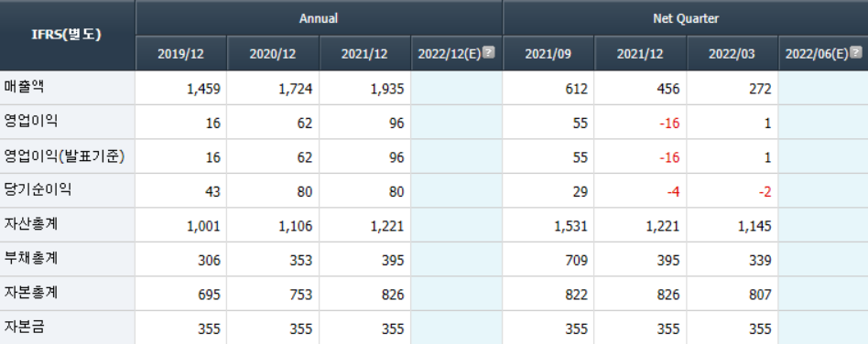Screen dimensions: 868x344
Task: Click the 1,935 revenue value
Action: click(x=388, y=89)
